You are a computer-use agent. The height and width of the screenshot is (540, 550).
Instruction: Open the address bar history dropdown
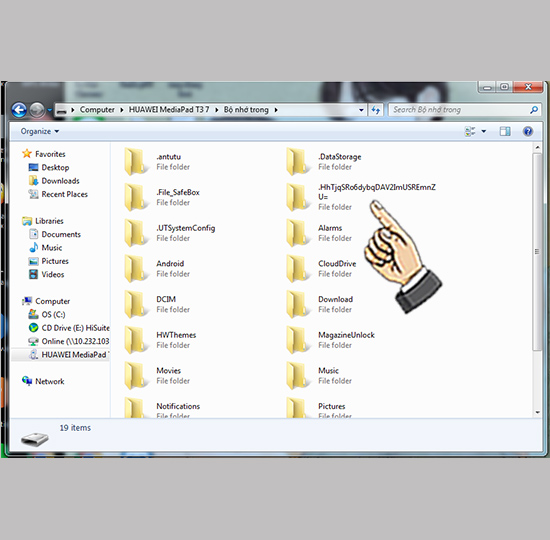(x=361, y=110)
